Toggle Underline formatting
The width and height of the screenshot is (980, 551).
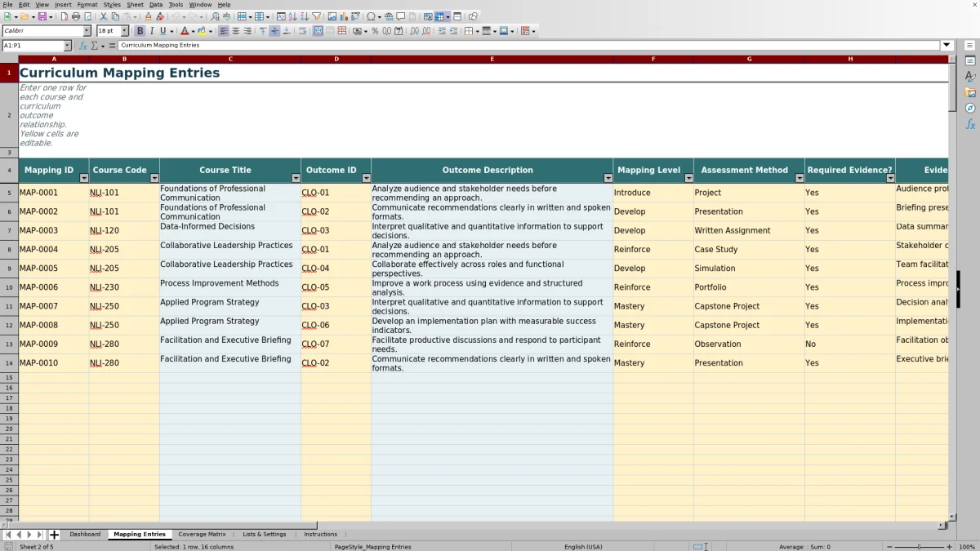coord(163,31)
